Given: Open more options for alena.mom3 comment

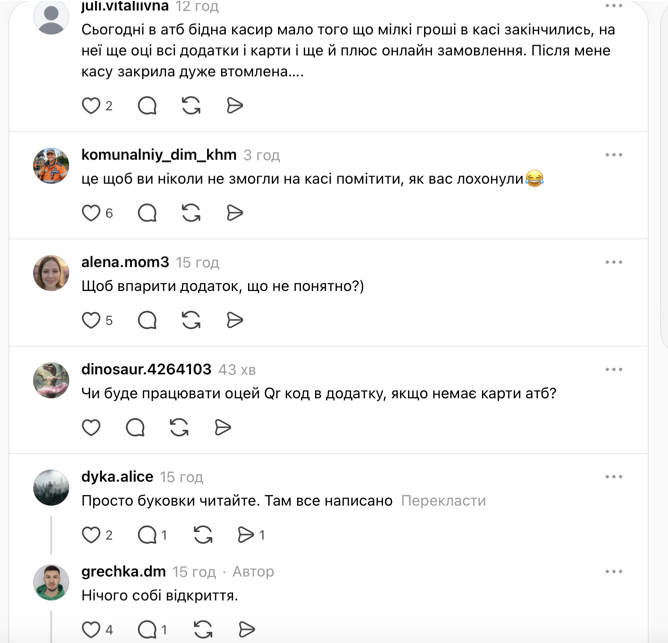Looking at the screenshot, I should (x=614, y=262).
